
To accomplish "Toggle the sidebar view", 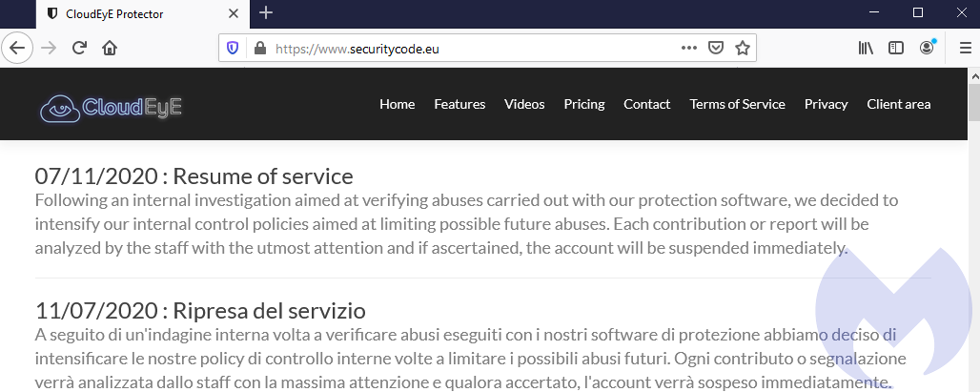I will point(896,48).
